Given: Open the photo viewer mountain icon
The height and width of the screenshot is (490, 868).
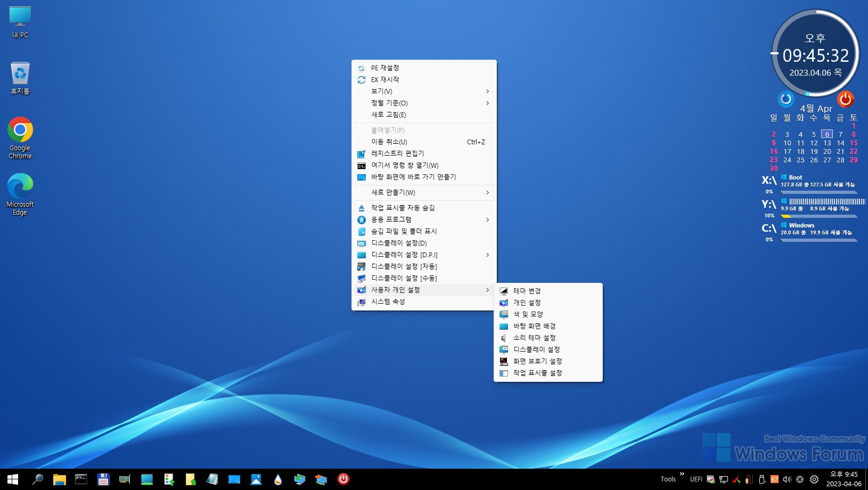Looking at the screenshot, I should click(x=256, y=479).
